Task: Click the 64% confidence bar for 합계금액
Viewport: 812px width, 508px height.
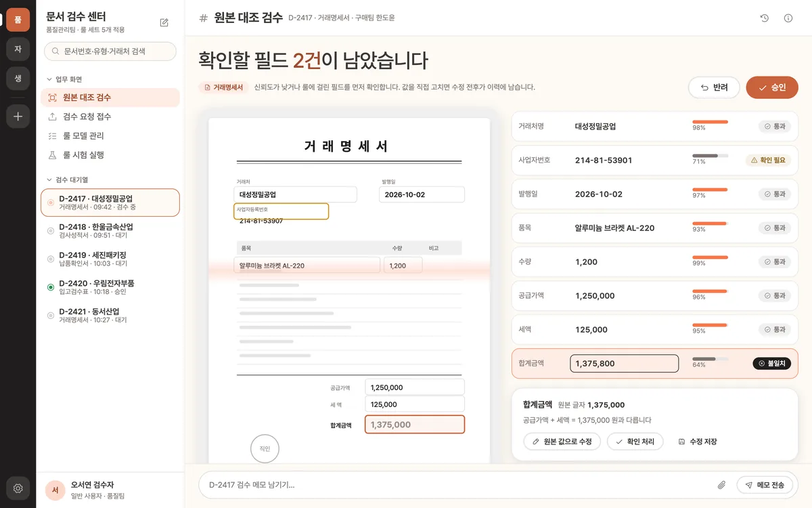Action: (x=710, y=359)
